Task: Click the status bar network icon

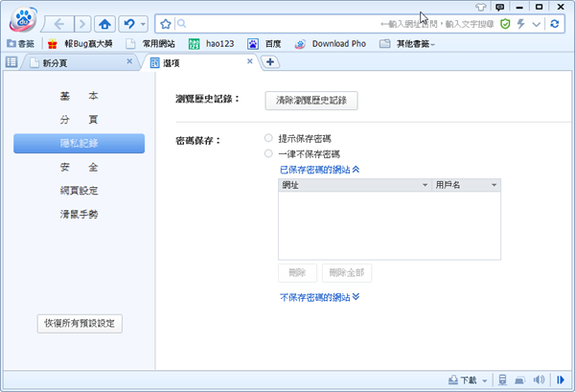Action: (519, 380)
